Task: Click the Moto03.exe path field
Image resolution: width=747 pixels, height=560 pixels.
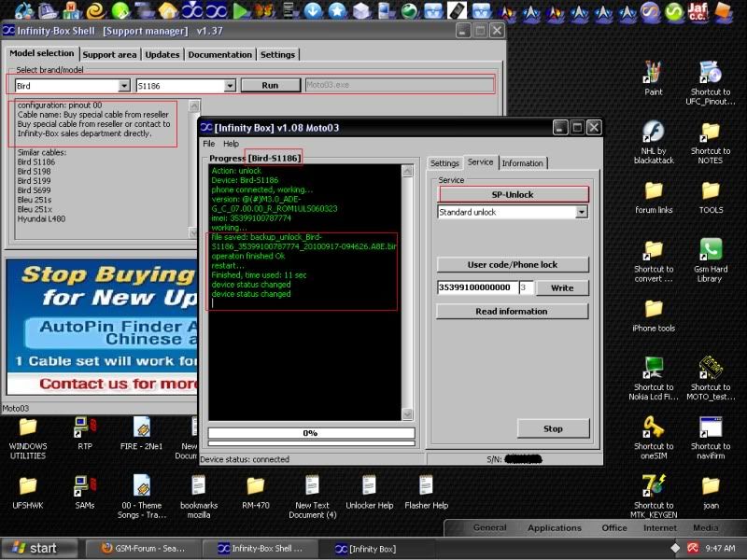Action: tap(400, 85)
